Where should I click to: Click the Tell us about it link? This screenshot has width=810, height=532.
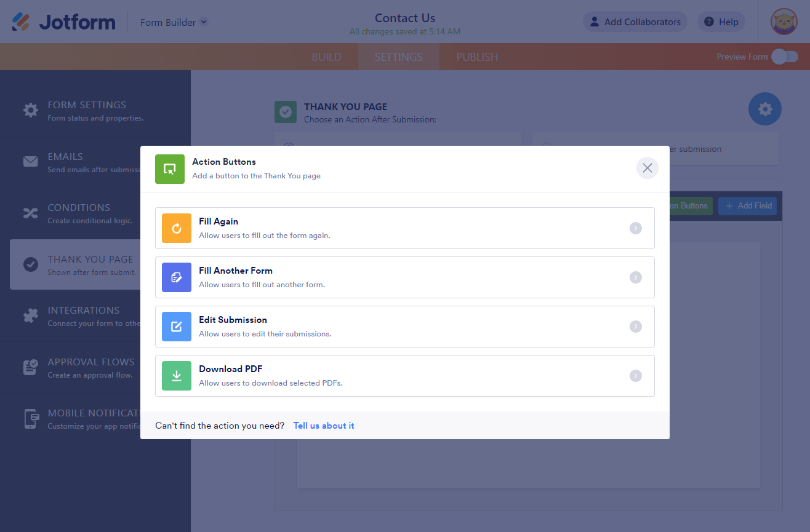pyautogui.click(x=324, y=426)
